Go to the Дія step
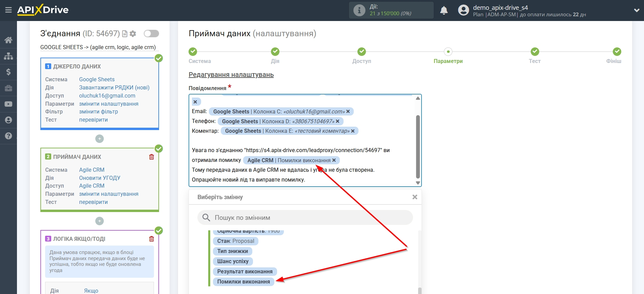Screen dimensions: 644x294 (x=275, y=51)
